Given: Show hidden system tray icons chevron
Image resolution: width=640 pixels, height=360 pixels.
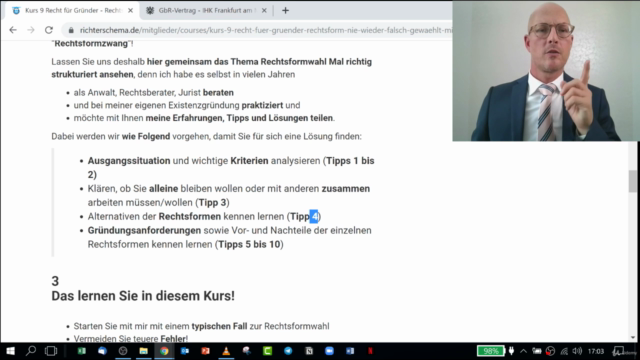Looking at the screenshot, I should [x=524, y=351].
